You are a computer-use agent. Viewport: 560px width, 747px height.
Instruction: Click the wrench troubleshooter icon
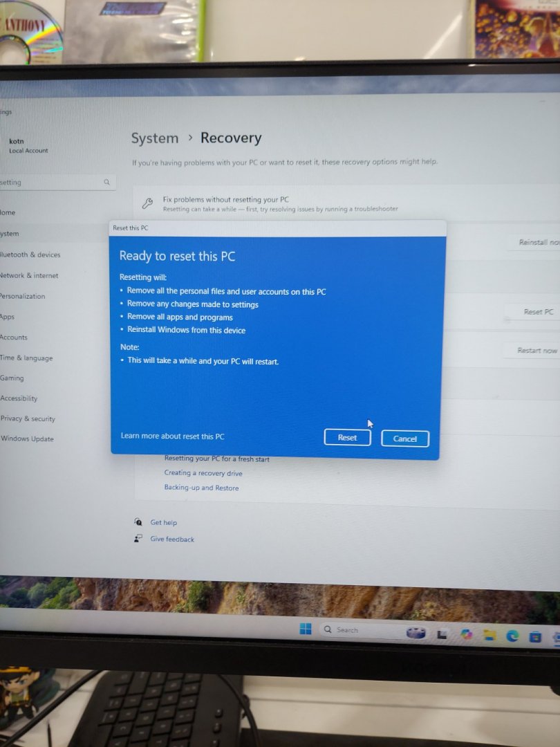click(x=147, y=203)
